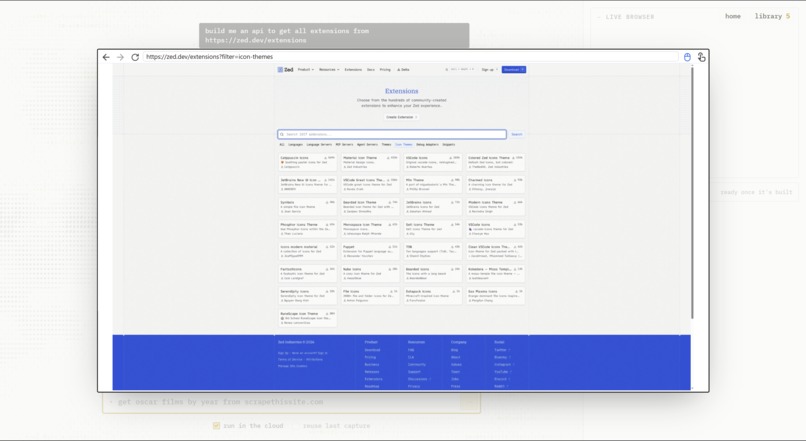Open the Product dropdown in Zed navbar

tap(305, 69)
